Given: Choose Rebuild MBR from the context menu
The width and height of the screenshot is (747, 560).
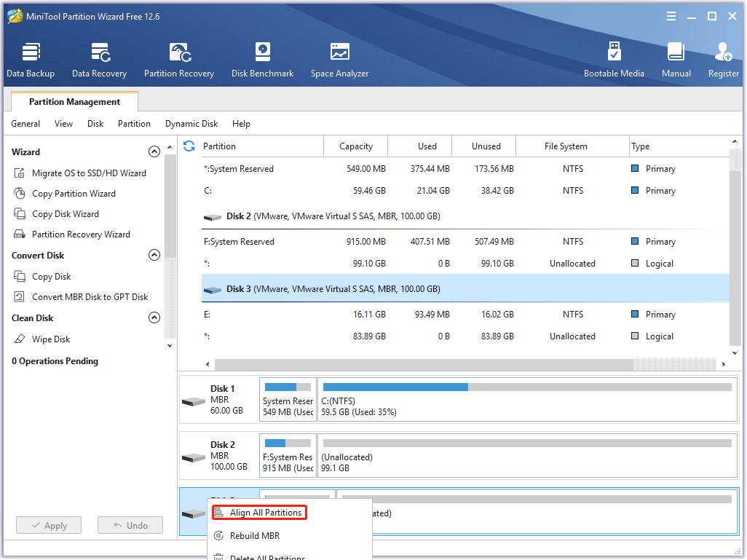Looking at the screenshot, I should (x=255, y=536).
